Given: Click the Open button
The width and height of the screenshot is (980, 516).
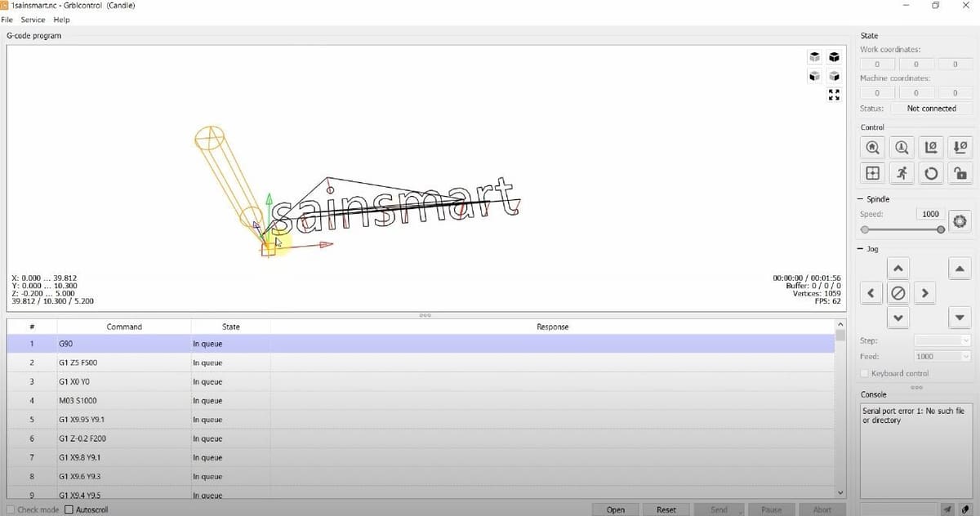Looking at the screenshot, I should [616, 509].
